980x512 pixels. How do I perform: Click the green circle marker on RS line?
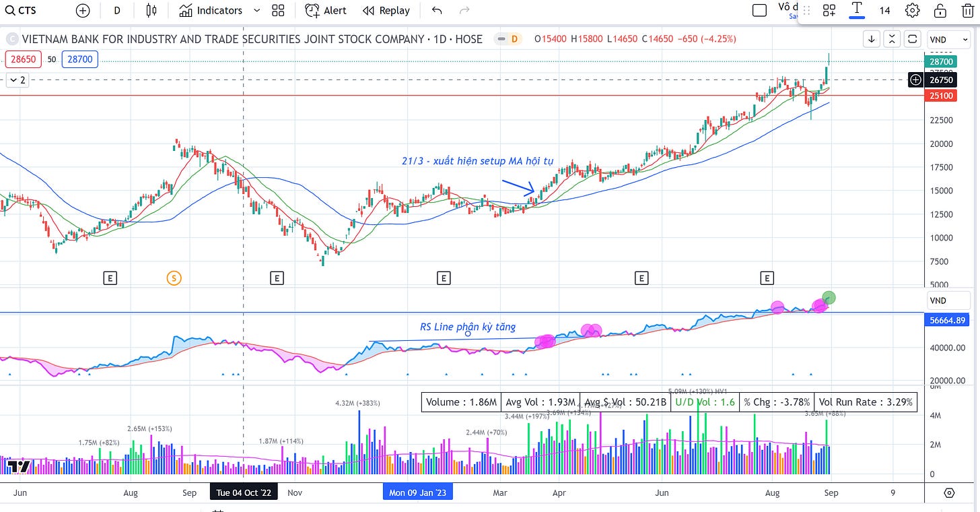[829, 297]
